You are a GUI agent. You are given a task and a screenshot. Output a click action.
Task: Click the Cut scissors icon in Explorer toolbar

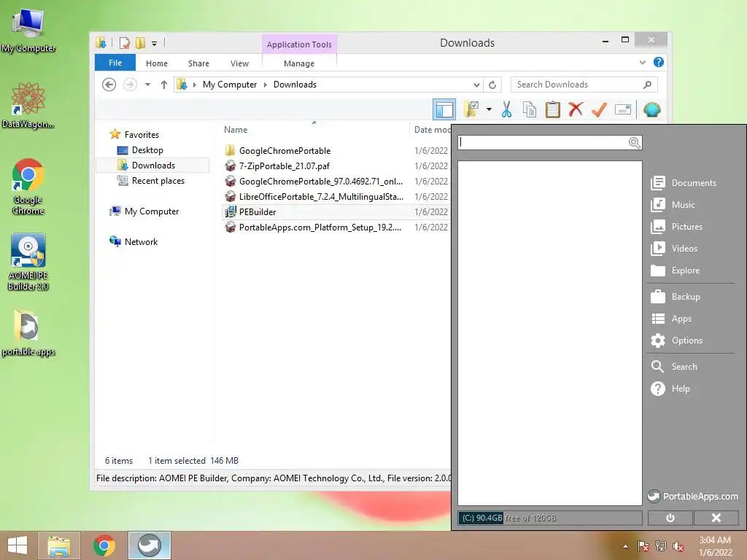(506, 109)
